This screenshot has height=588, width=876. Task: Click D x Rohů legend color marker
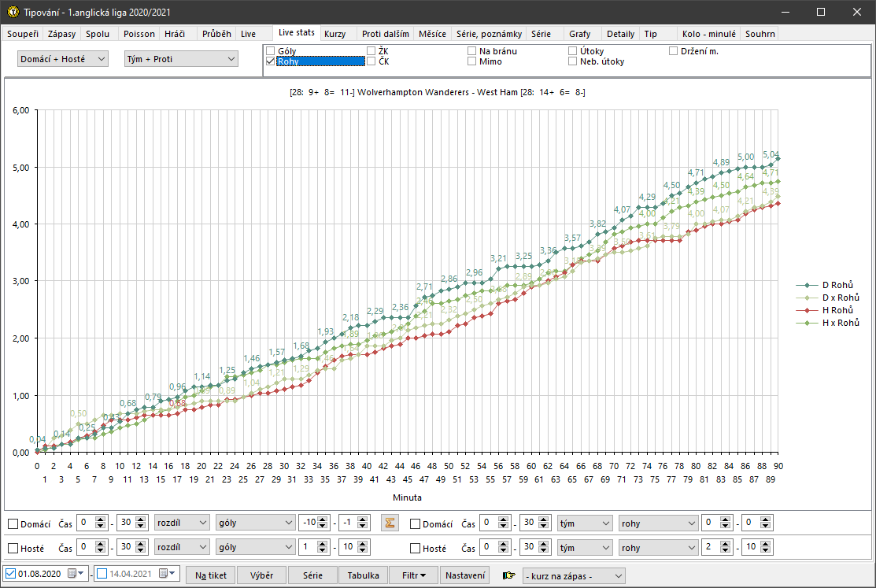[x=807, y=298]
